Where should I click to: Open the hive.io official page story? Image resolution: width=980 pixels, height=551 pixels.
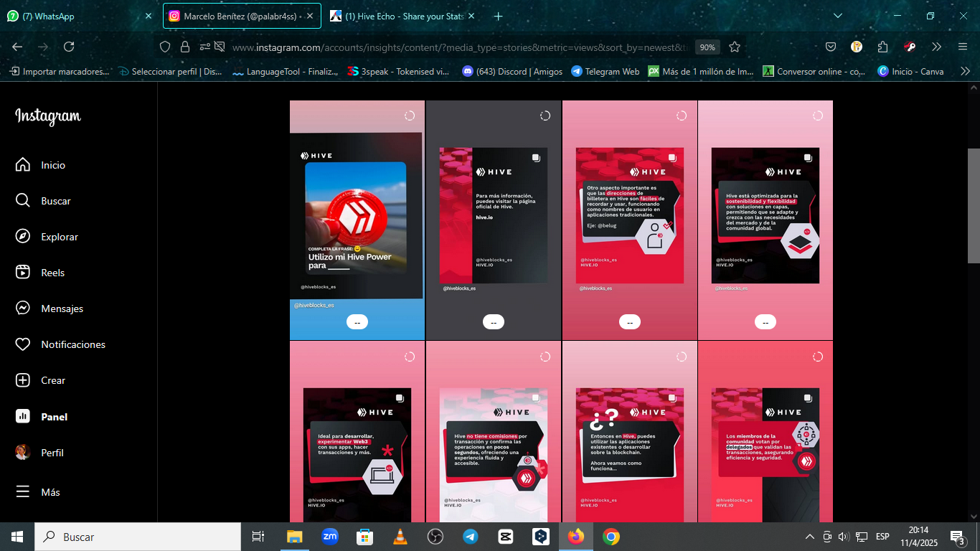click(493, 220)
